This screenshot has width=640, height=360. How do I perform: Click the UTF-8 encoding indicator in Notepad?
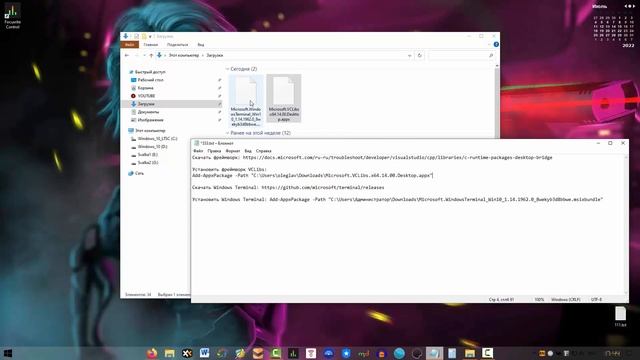(596, 300)
